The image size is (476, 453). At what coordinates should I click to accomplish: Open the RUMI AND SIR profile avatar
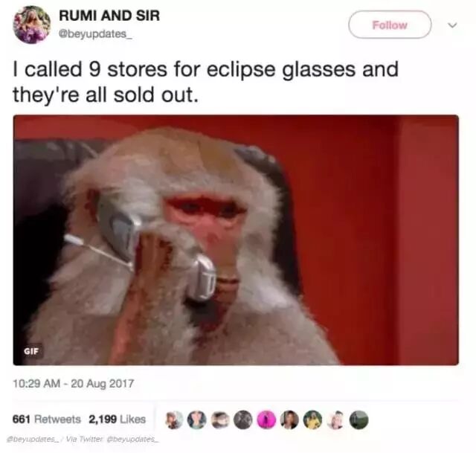pyautogui.click(x=31, y=25)
